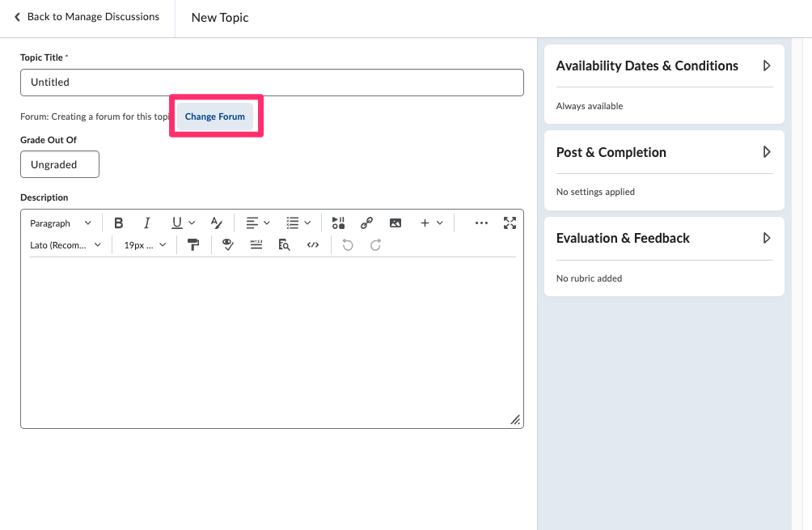Open the HTML source code editor

(x=313, y=245)
